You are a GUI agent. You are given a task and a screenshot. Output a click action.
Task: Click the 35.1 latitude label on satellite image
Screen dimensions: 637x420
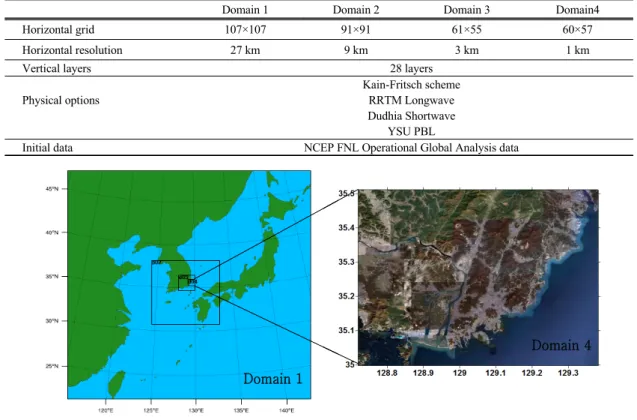346,330
